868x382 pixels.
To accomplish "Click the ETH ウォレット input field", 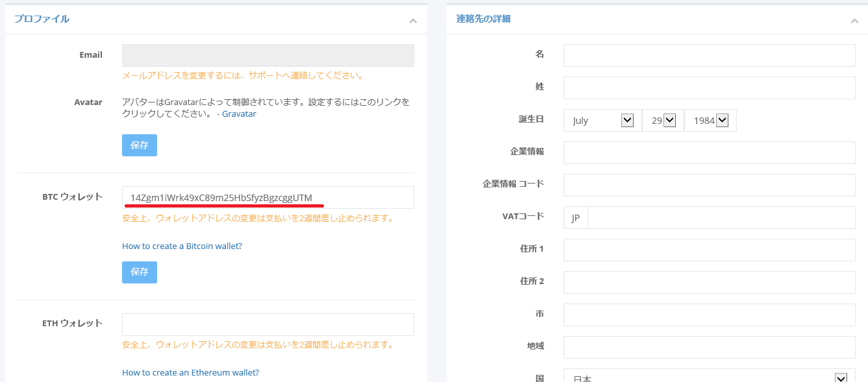I will tap(267, 324).
